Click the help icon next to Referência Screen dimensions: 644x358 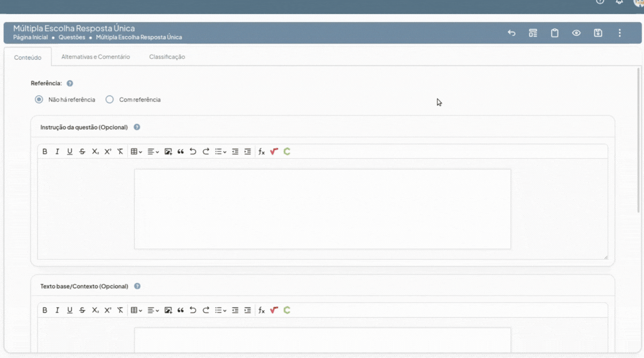pos(70,83)
